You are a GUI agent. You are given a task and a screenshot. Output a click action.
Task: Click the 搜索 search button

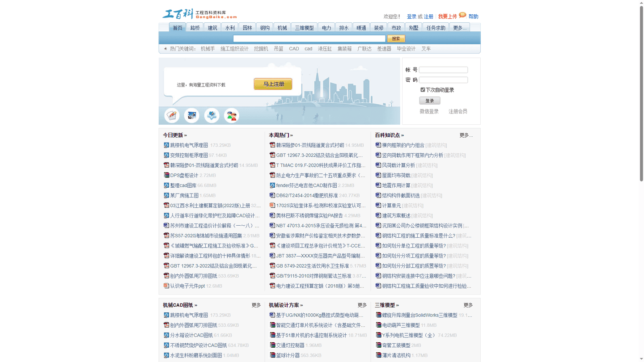pyautogui.click(x=396, y=38)
